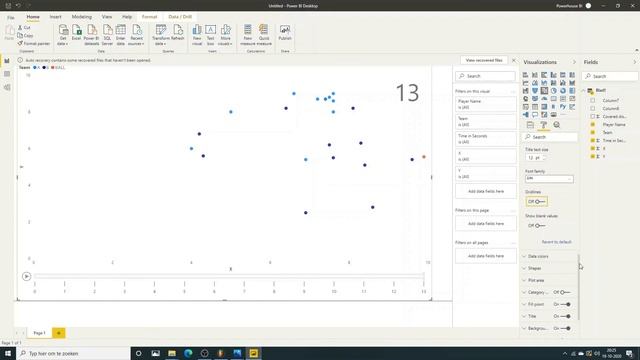Uncheck the Player Name field checkbox
Image resolution: width=640 pixels, height=360 pixels.
(x=593, y=124)
